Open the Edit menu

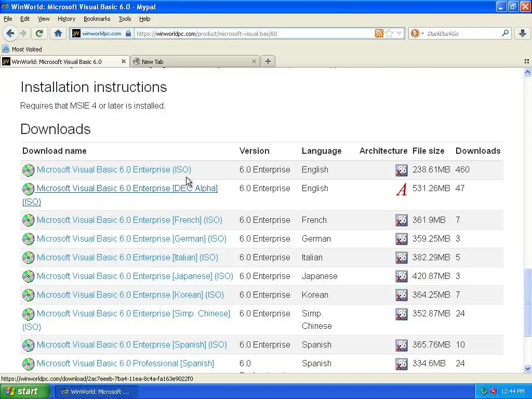pyautogui.click(x=25, y=19)
